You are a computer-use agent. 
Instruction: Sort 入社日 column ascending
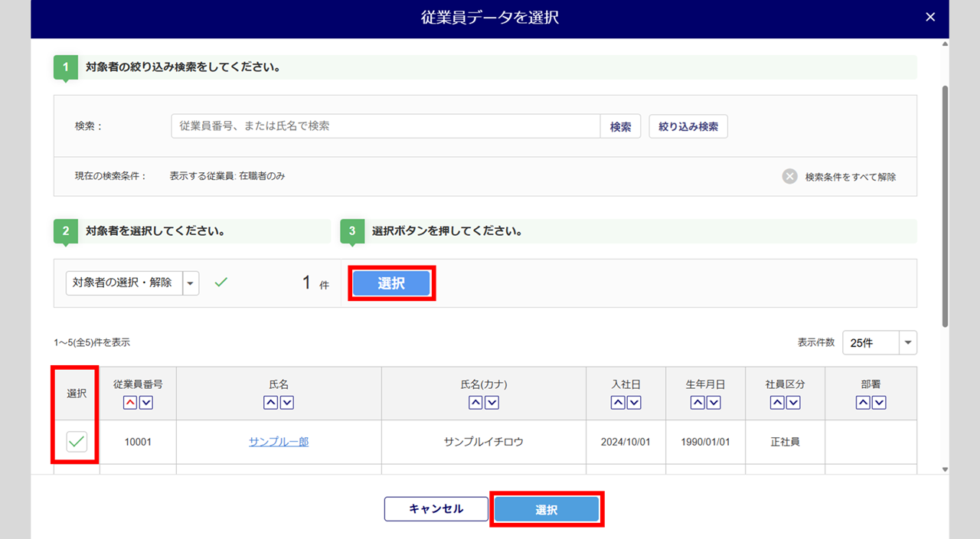(x=618, y=403)
